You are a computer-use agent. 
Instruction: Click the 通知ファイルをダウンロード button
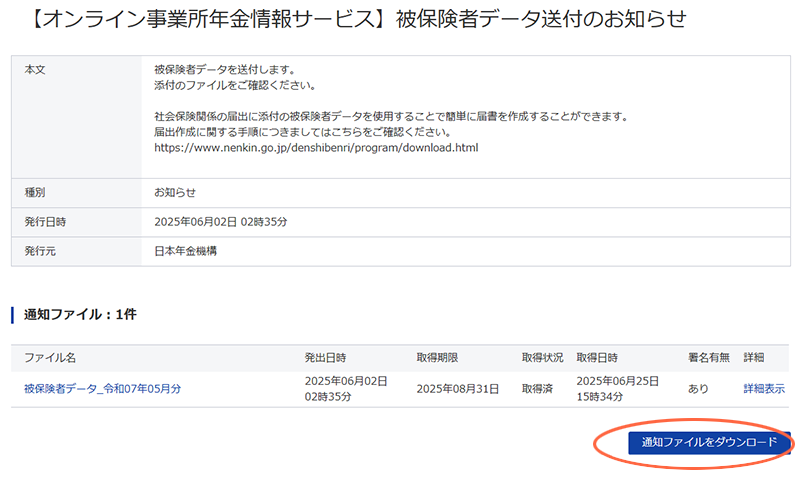click(x=709, y=442)
